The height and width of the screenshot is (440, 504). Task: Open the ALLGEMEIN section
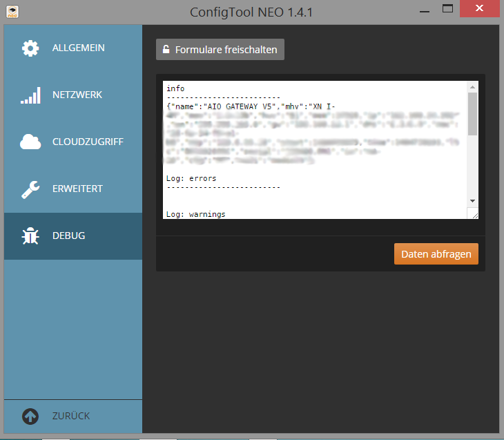click(78, 48)
